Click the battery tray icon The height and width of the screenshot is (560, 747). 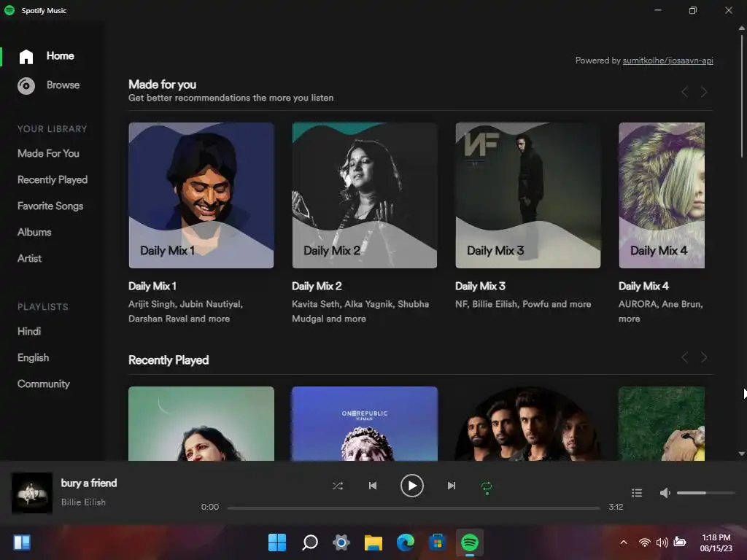point(680,542)
